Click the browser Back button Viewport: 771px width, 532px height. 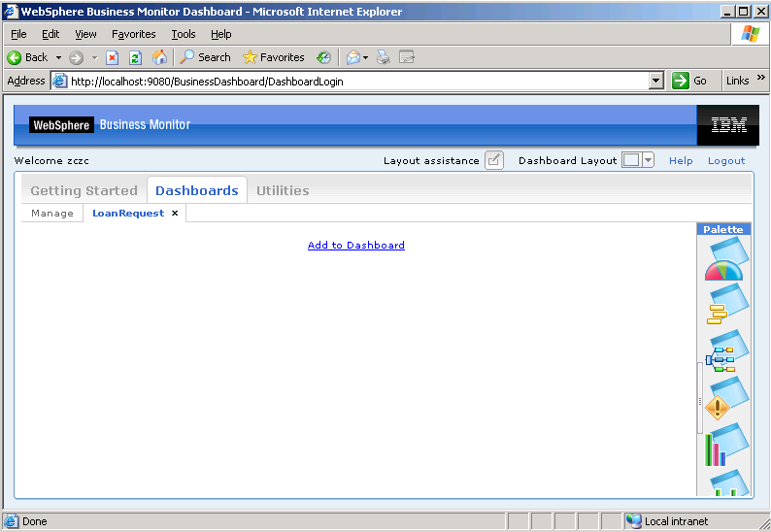click(27, 57)
